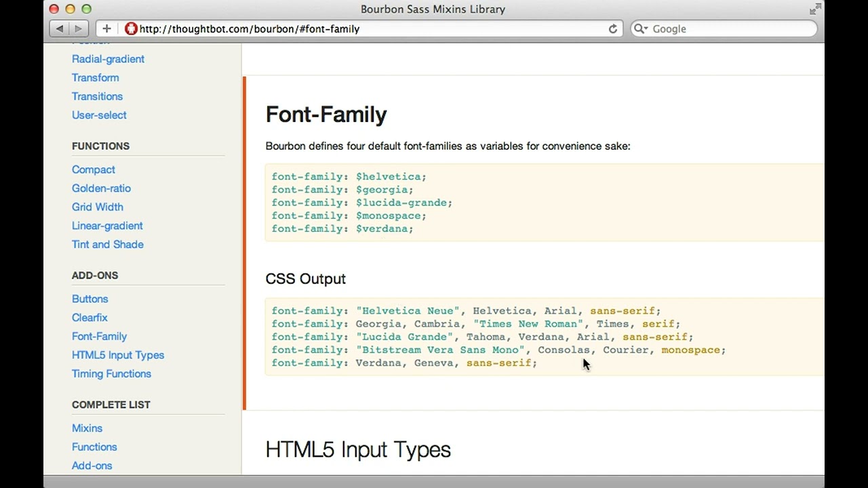Go back with the browser back arrow

[59, 28]
